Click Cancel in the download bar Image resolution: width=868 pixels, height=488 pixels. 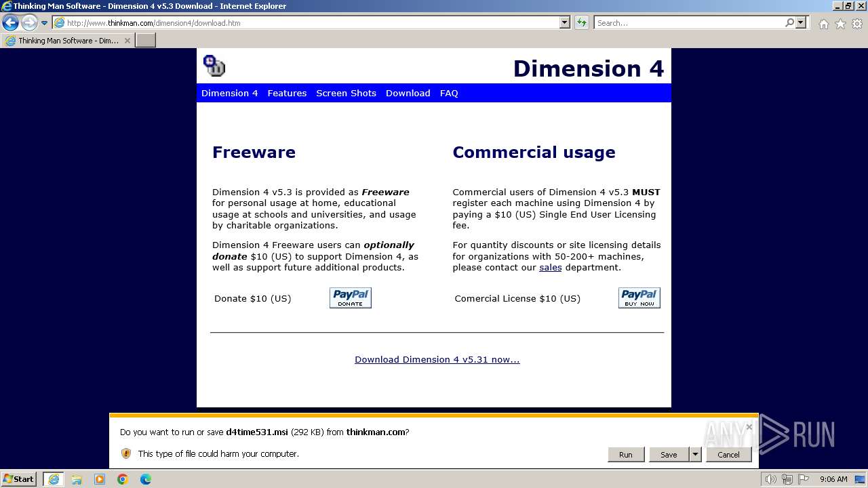pos(728,455)
